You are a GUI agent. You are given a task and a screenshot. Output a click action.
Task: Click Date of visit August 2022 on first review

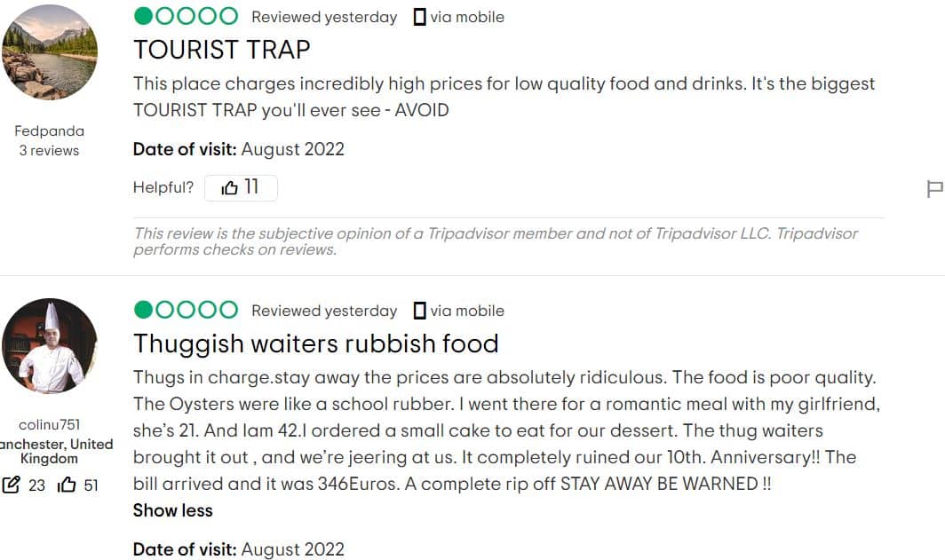coord(239,149)
